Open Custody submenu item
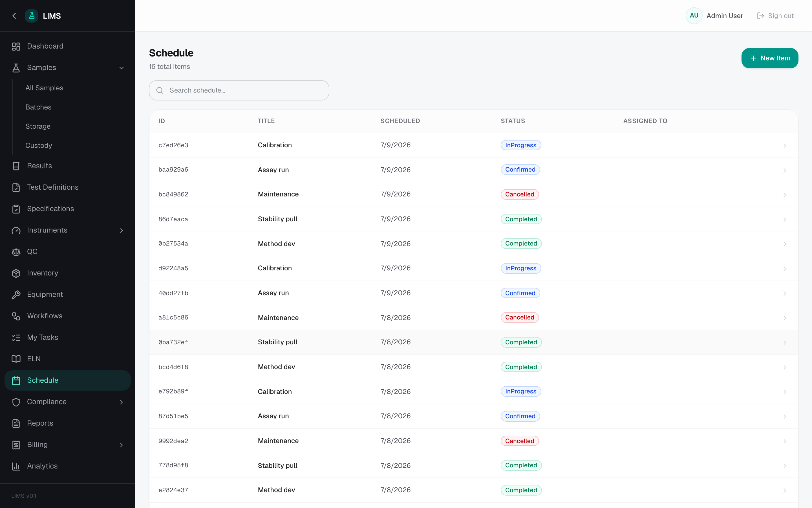 tap(39, 145)
